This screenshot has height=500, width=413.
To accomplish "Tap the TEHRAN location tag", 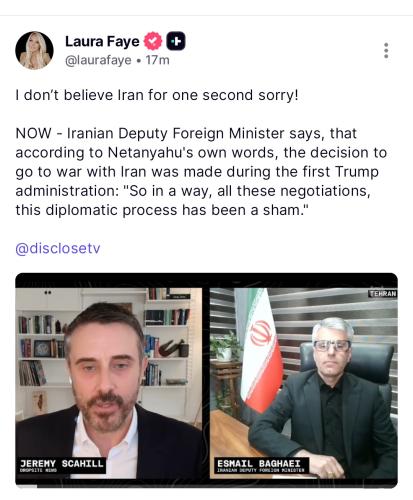I will pyautogui.click(x=383, y=293).
